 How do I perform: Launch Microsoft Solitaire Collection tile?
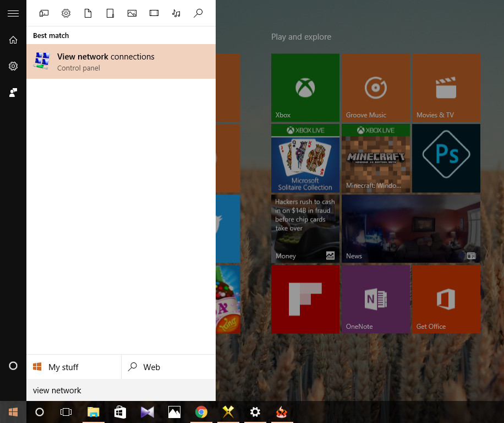[305, 158]
